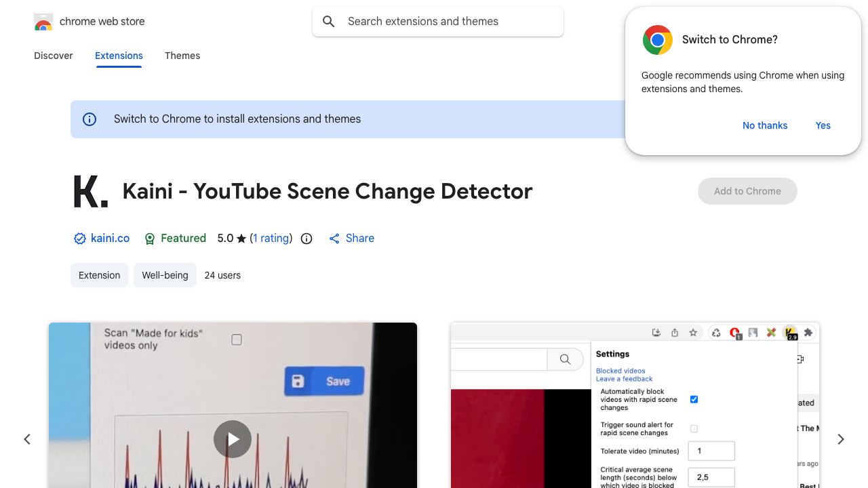Image resolution: width=868 pixels, height=488 pixels.
Task: Switch to the Themes tab
Action: pyautogui.click(x=182, y=56)
